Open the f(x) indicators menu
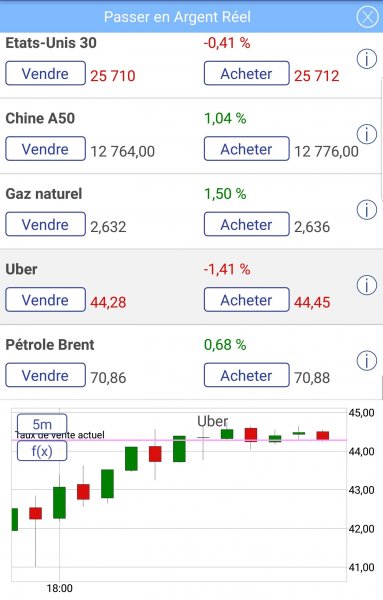This screenshot has width=383, height=600. click(x=42, y=451)
